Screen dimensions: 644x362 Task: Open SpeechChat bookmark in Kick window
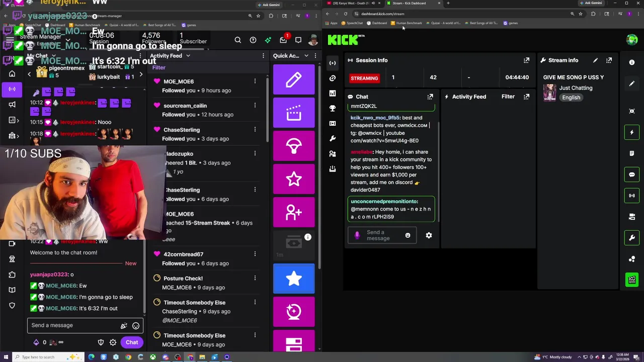(352, 23)
